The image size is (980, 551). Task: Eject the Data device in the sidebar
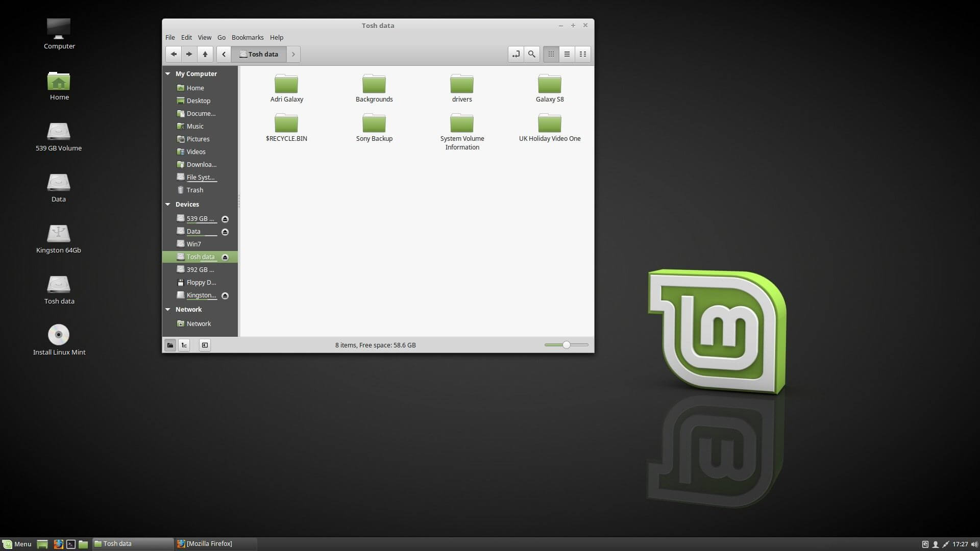225,232
